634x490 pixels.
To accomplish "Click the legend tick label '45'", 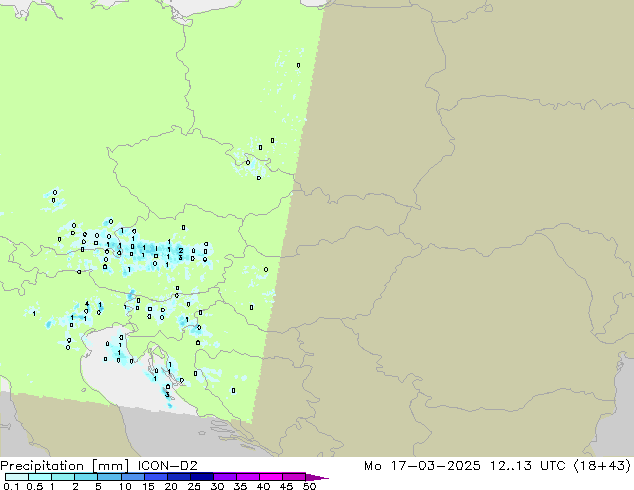I will pos(286,486).
